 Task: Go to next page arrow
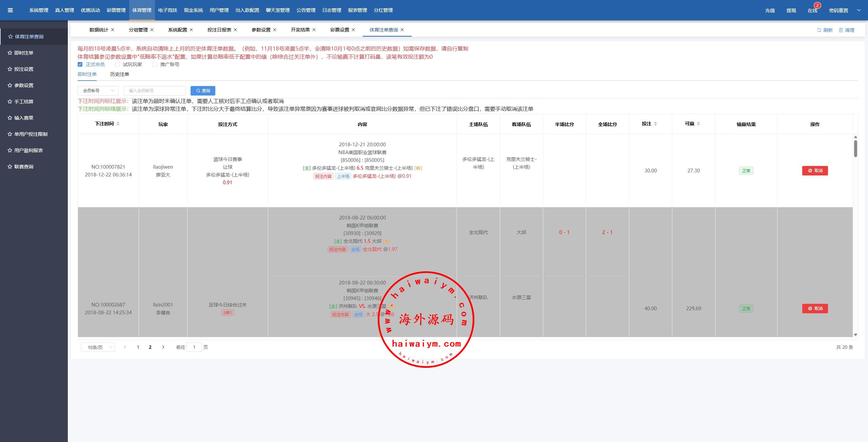[x=163, y=347]
